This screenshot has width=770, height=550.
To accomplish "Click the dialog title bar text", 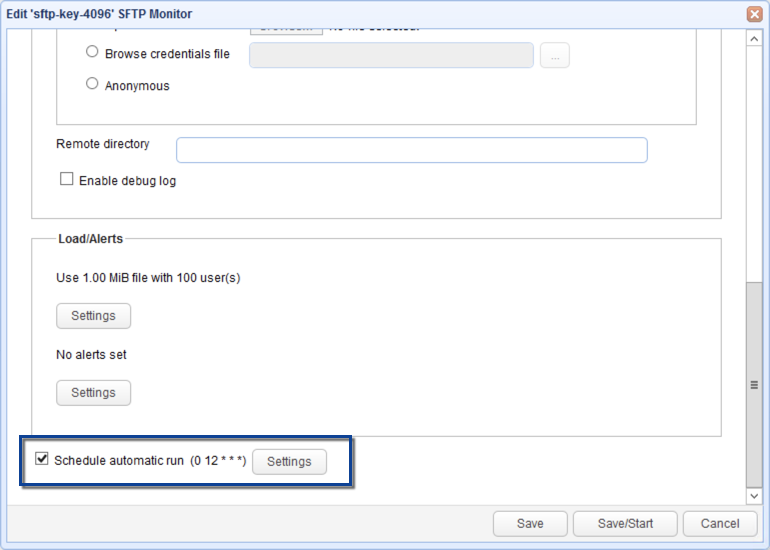I will click(x=99, y=14).
